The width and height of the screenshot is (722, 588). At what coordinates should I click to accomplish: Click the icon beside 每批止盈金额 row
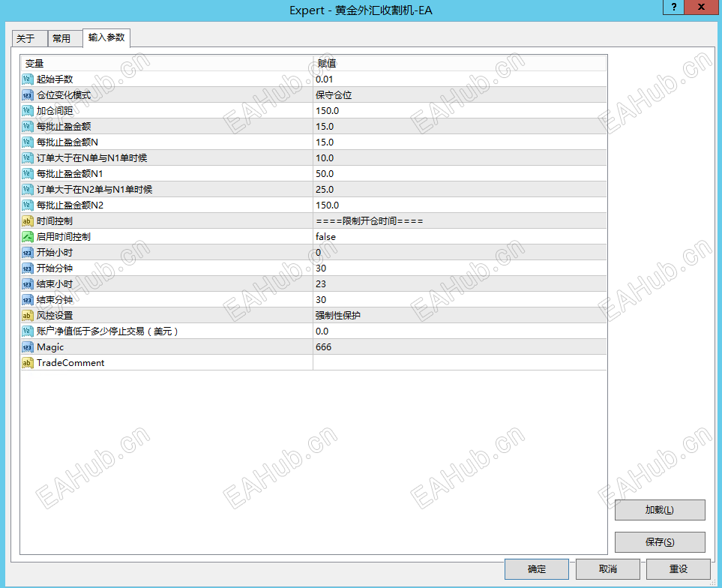[28, 126]
